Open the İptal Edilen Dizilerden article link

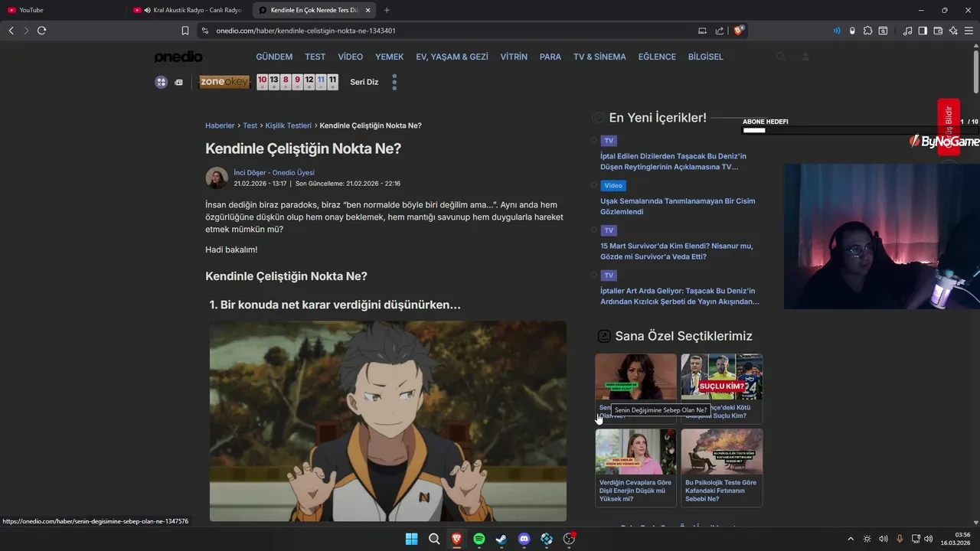tap(673, 161)
